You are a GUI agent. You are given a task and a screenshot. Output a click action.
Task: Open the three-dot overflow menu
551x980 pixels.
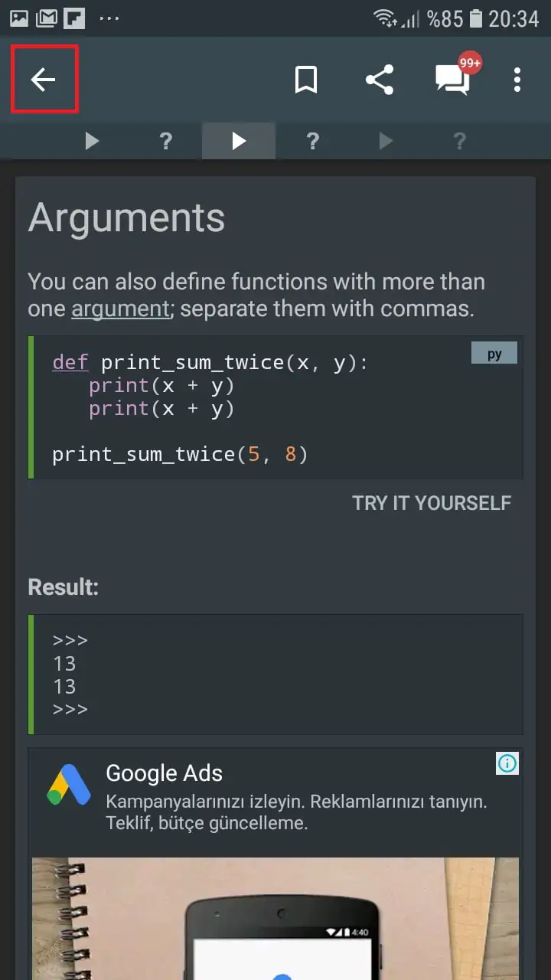pyautogui.click(x=517, y=80)
